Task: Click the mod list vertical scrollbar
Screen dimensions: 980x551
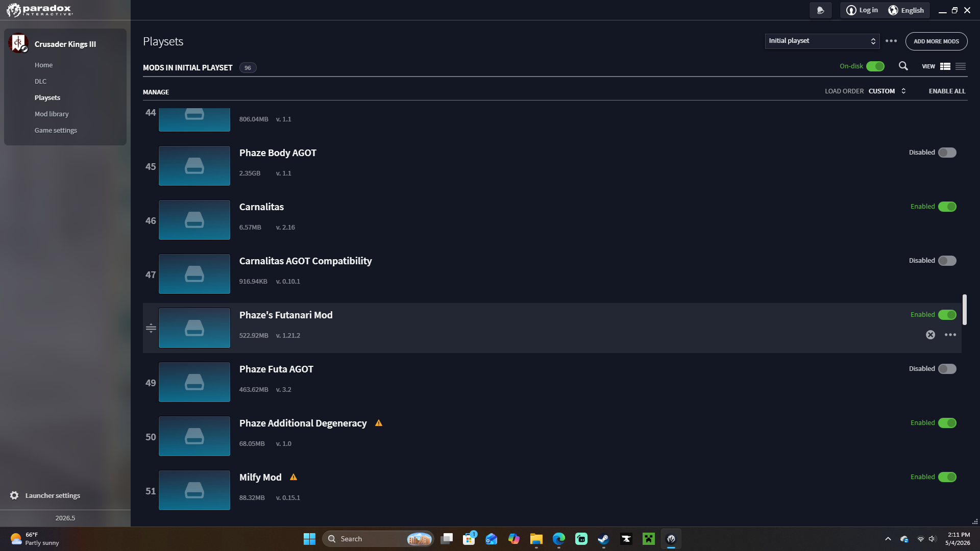Action: click(x=965, y=310)
